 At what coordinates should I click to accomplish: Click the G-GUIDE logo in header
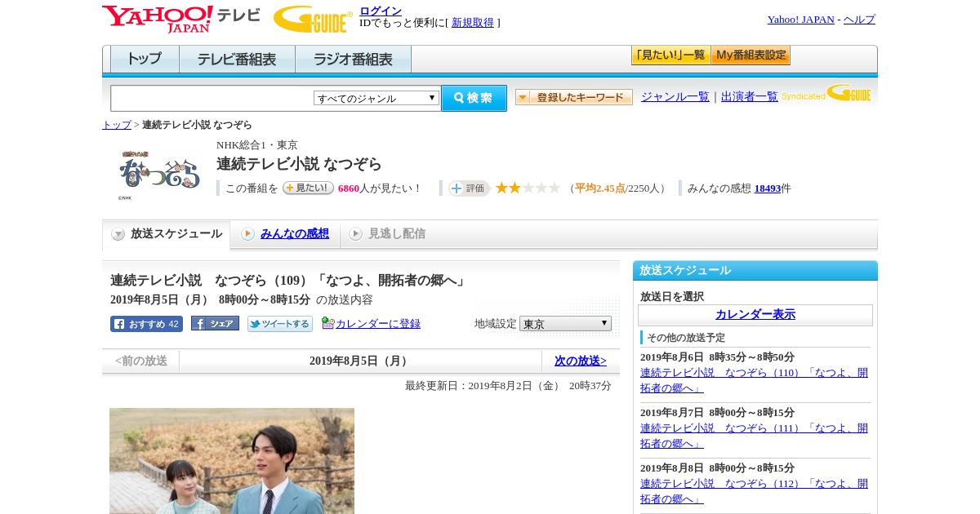(313, 19)
